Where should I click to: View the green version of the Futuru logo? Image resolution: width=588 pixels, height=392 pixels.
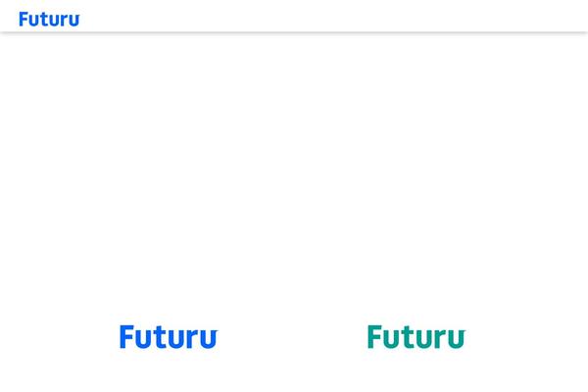[x=416, y=336]
